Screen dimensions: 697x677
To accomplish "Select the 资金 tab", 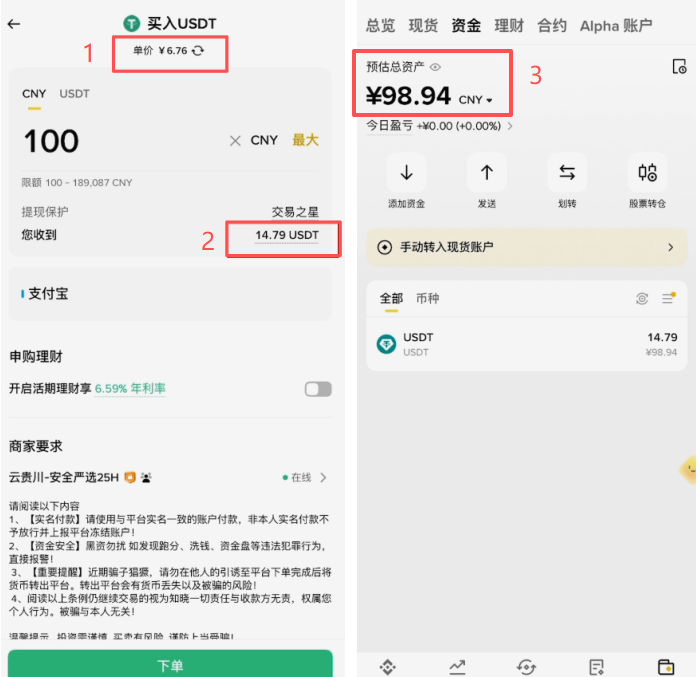I will pos(466,26).
